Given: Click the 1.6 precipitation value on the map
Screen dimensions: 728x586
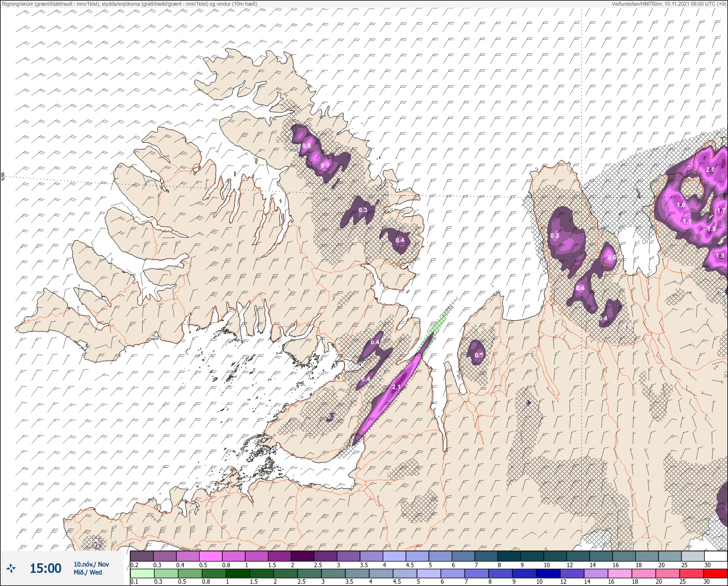Looking at the screenshot, I should (681, 205).
